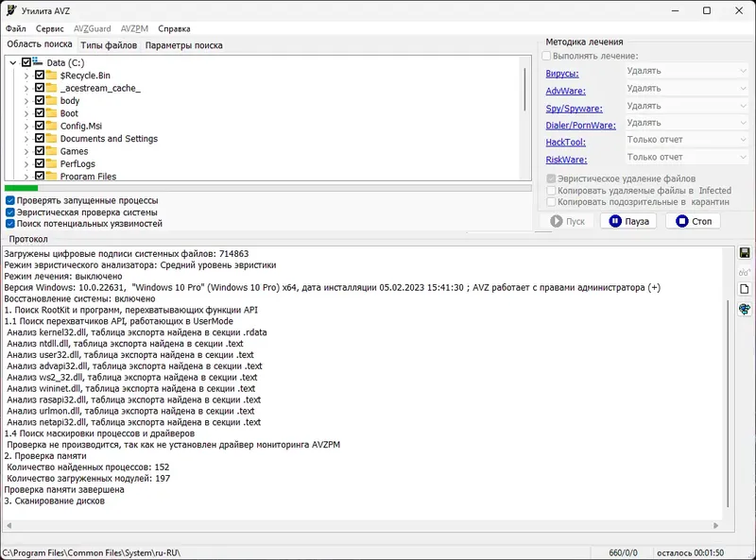Viewport: 756px width, 560px height.
Task: Open the Справка menu
Action: (x=174, y=29)
